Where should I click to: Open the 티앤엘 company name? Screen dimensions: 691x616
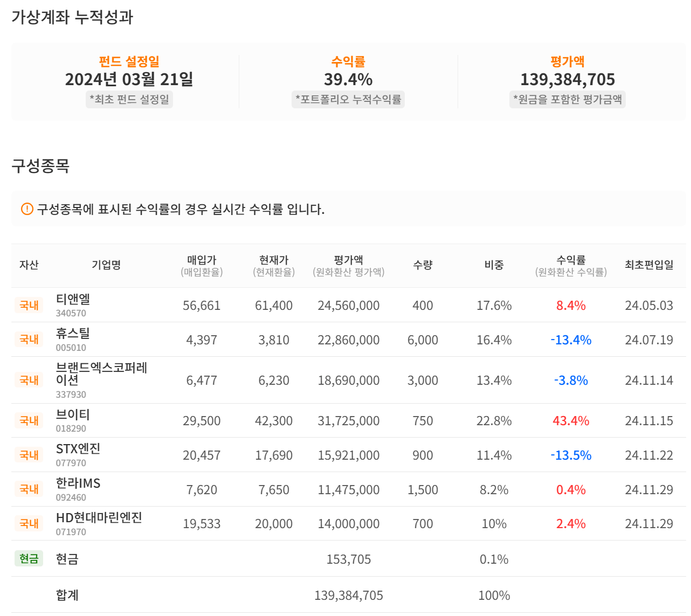click(x=73, y=299)
